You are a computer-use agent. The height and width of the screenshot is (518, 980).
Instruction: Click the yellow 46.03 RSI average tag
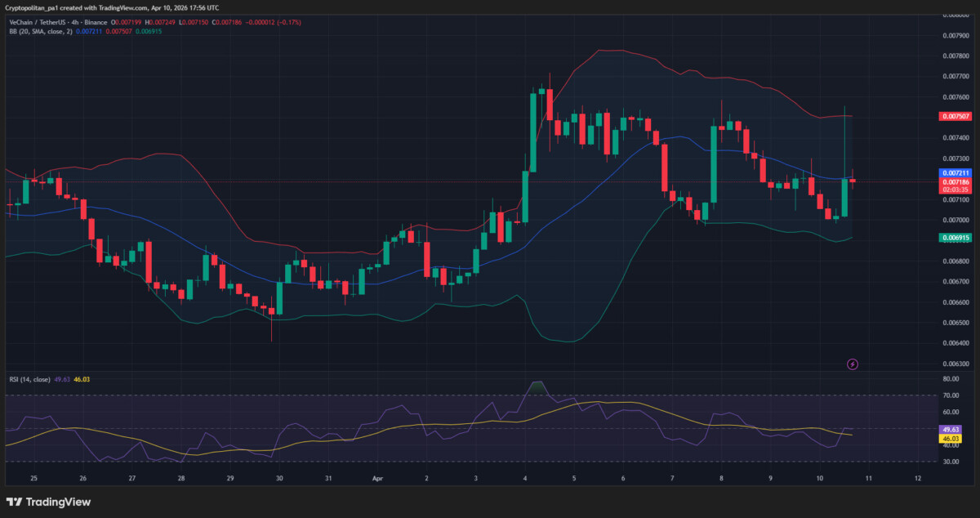[x=950, y=439]
